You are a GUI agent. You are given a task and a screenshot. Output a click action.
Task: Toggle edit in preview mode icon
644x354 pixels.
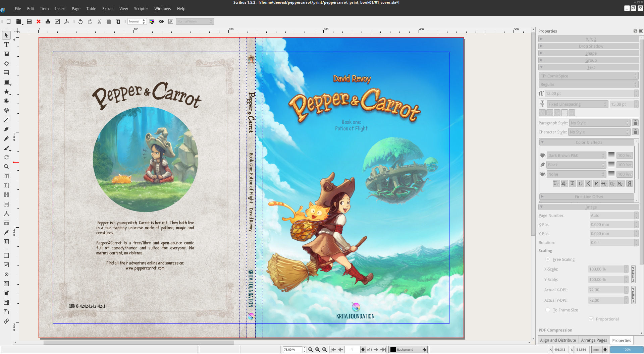point(171,21)
